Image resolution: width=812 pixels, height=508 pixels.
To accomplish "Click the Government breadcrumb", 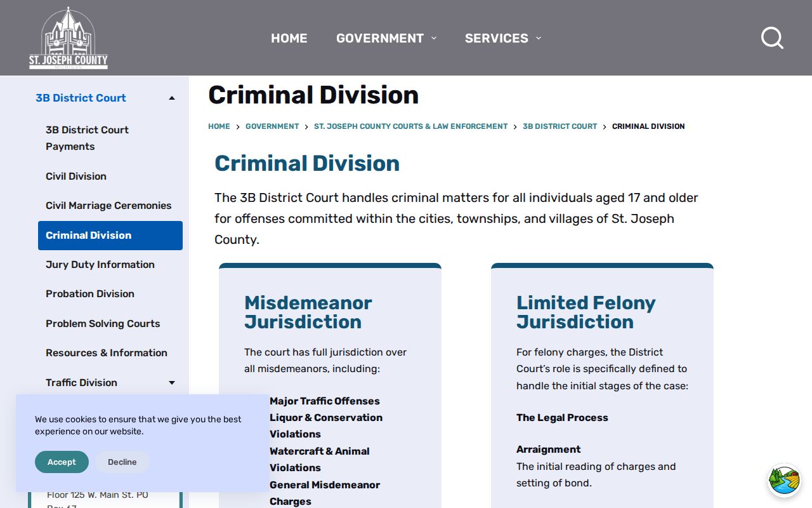I will (272, 126).
